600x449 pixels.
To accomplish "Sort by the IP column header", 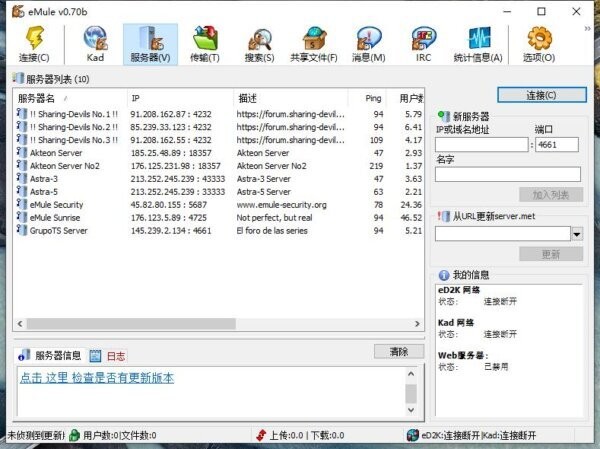I will [180, 98].
